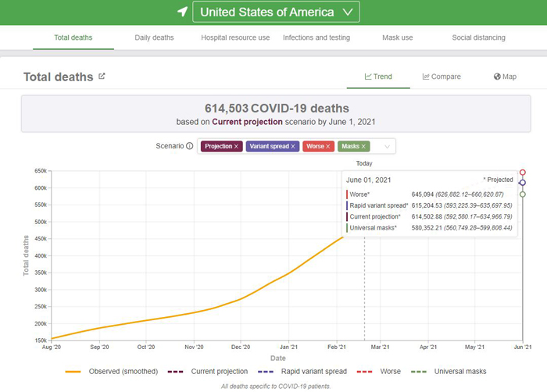The image size is (547, 392).
Task: Toggle Current projection legend entry
Action: coord(208,372)
